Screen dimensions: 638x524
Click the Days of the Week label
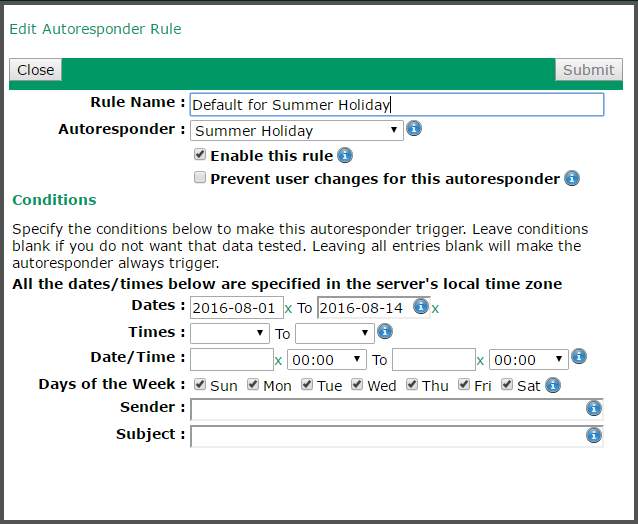point(111,384)
